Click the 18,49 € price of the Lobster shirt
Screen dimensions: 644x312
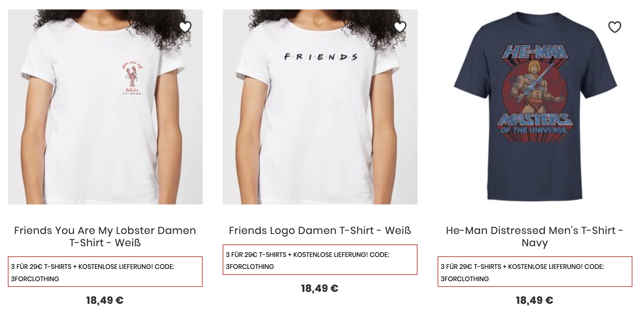pyautogui.click(x=105, y=300)
